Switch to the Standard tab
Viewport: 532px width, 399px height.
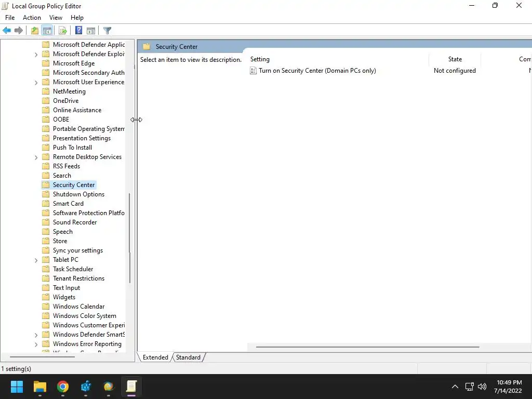[188, 357]
